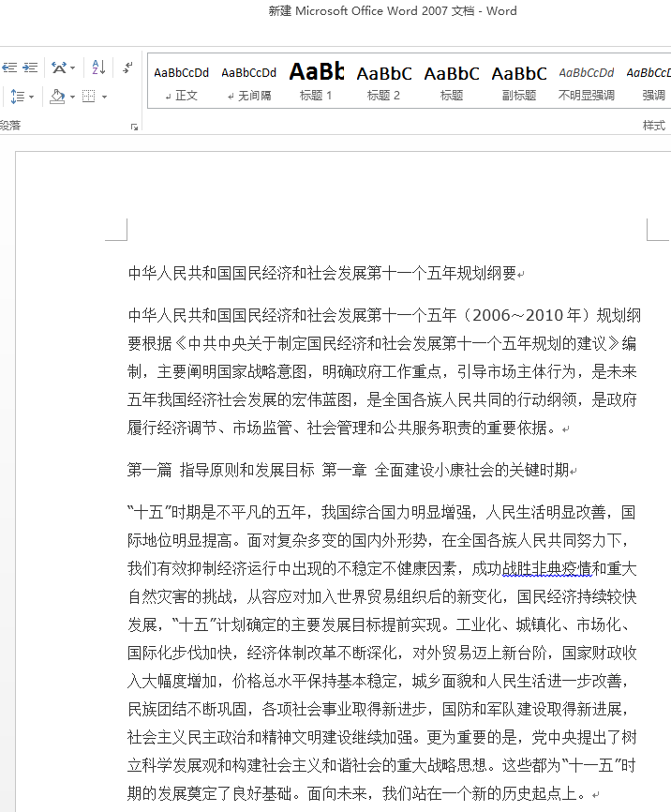Decrease the paragraph indent
The image size is (671, 812).
click(9, 68)
